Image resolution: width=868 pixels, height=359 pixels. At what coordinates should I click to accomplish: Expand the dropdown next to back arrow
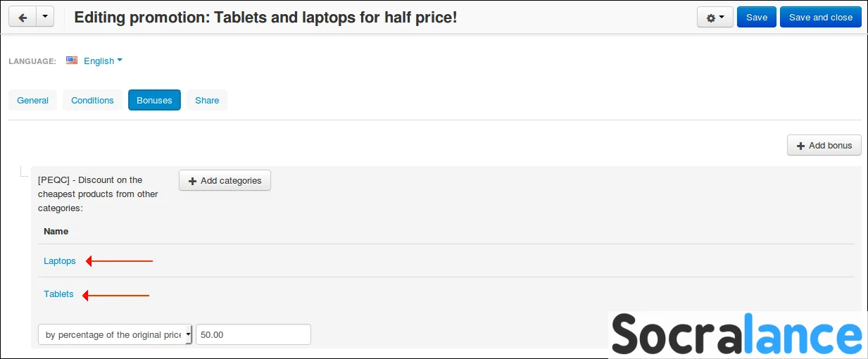[45, 18]
